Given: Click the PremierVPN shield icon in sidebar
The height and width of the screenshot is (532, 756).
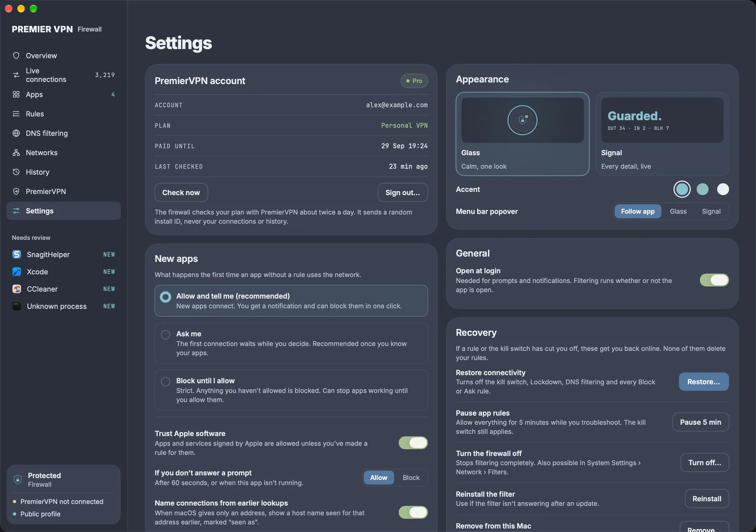Looking at the screenshot, I should pyautogui.click(x=16, y=191).
